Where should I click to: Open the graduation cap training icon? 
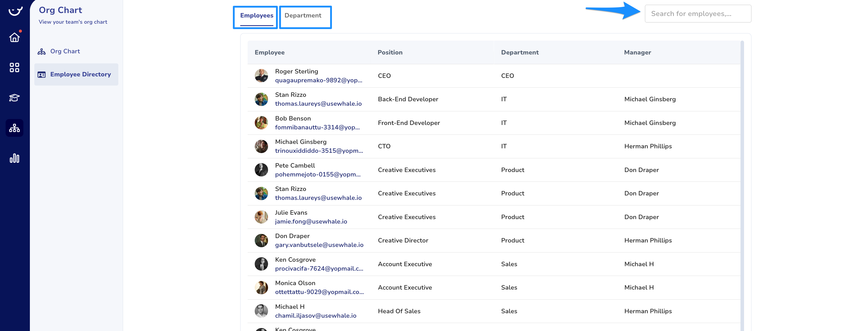click(14, 98)
